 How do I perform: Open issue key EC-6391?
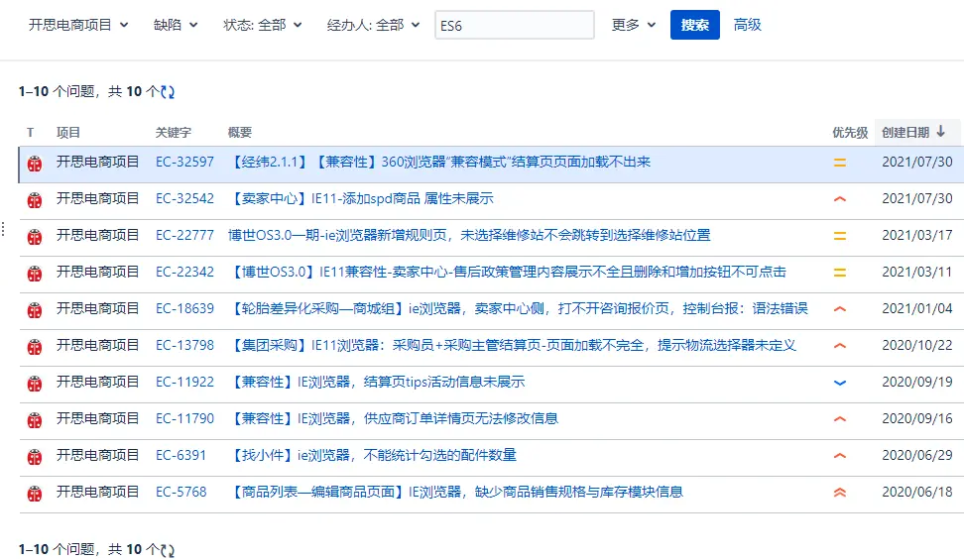181,456
